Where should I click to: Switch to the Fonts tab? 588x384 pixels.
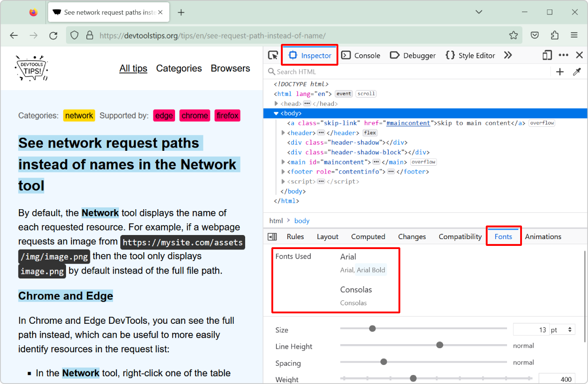pos(503,236)
